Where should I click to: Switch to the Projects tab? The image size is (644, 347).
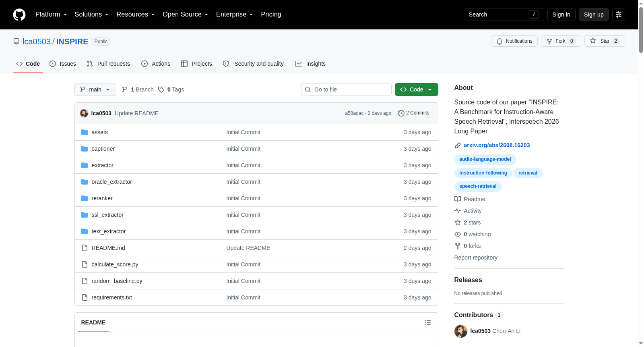click(x=196, y=64)
